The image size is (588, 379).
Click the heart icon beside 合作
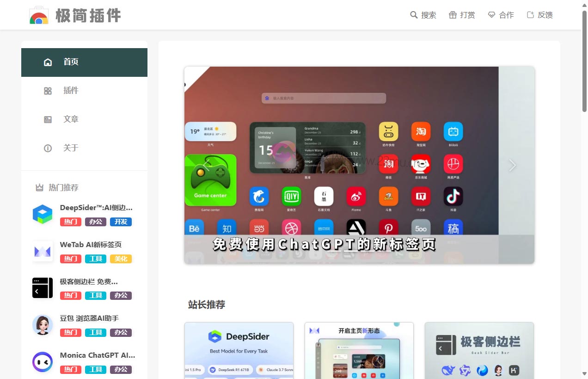tap(491, 15)
